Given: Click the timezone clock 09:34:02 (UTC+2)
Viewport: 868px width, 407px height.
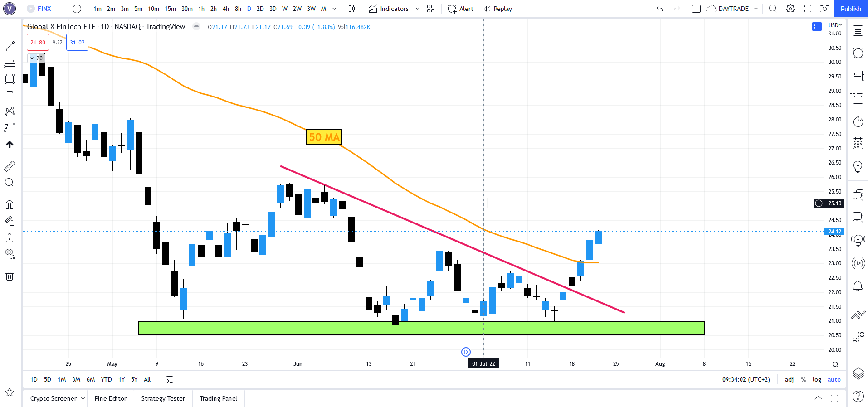Looking at the screenshot, I should pyautogui.click(x=746, y=379).
